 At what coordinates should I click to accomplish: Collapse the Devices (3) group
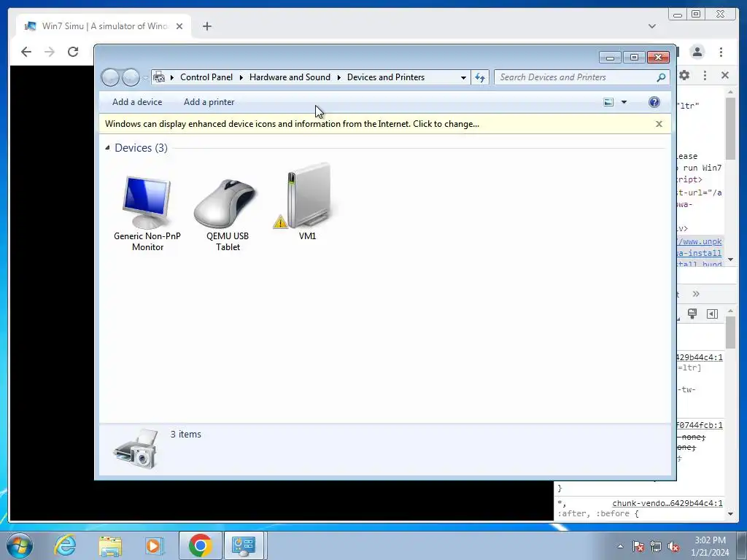click(107, 147)
